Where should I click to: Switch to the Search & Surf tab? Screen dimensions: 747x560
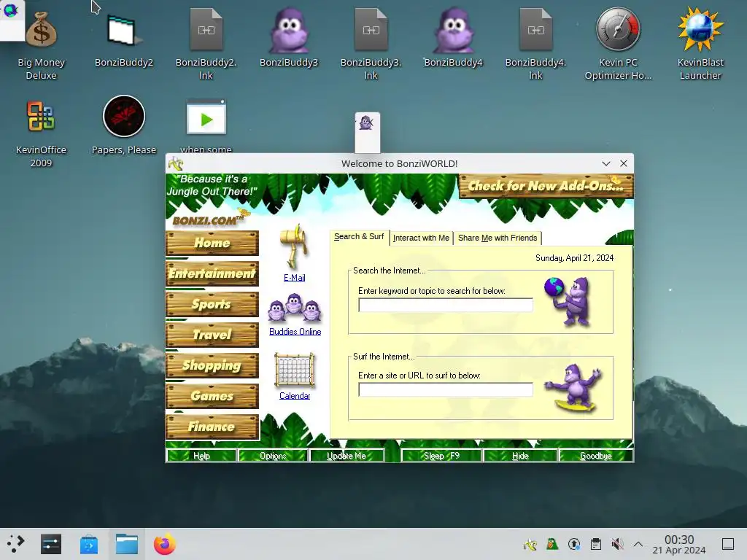(x=359, y=237)
